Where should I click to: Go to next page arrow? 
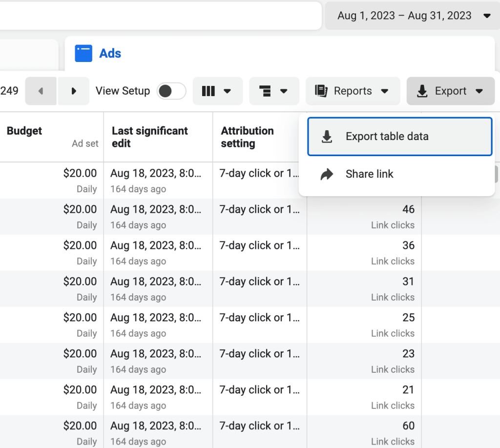[x=74, y=91]
